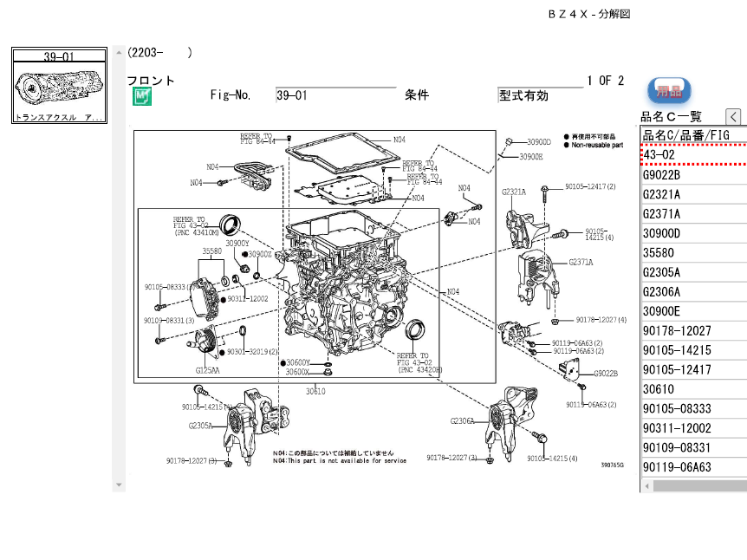Viewport: 747px width, 560px height.
Task: Click the 90105-12417 (2) callout in the diagram
Action: coord(590,186)
